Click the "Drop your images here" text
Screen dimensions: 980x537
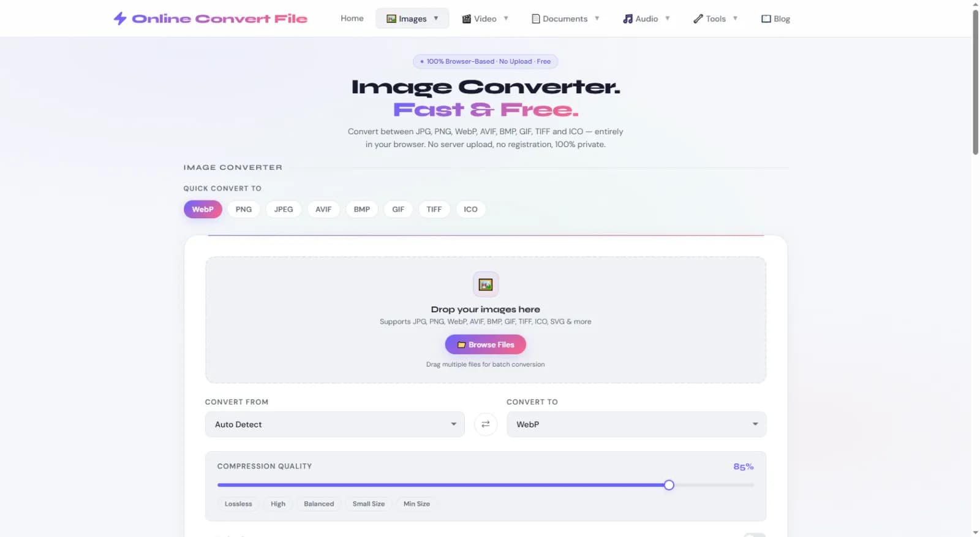(x=486, y=310)
